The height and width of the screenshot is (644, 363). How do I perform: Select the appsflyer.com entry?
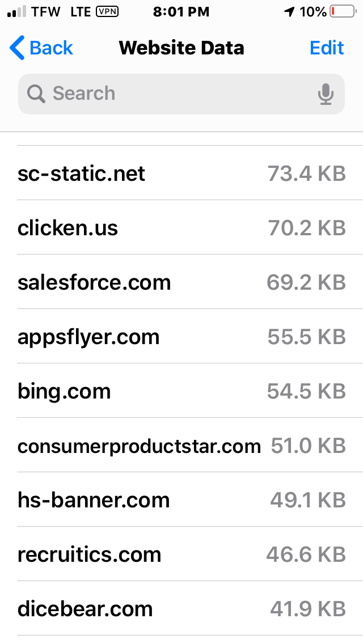(181, 336)
